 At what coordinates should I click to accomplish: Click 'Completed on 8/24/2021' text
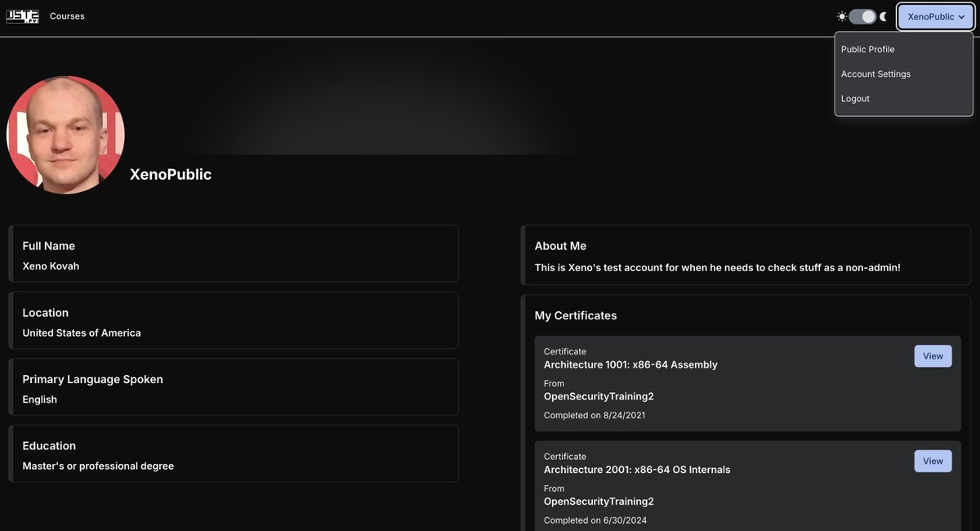coord(595,415)
